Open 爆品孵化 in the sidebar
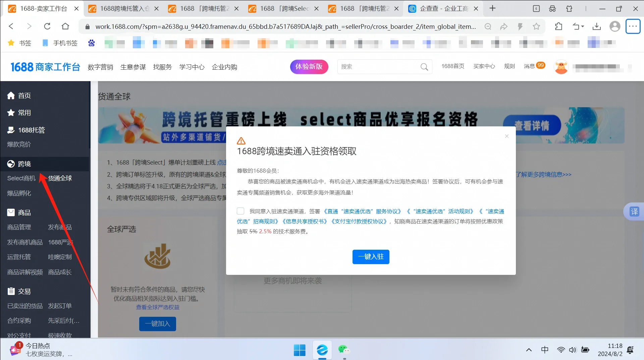This screenshot has height=360, width=644. (x=19, y=193)
